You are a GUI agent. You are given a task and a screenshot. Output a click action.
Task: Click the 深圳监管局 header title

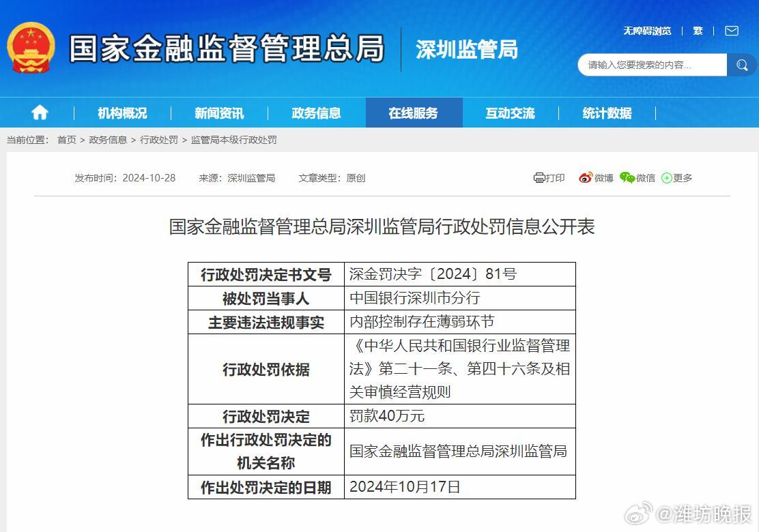(467, 49)
